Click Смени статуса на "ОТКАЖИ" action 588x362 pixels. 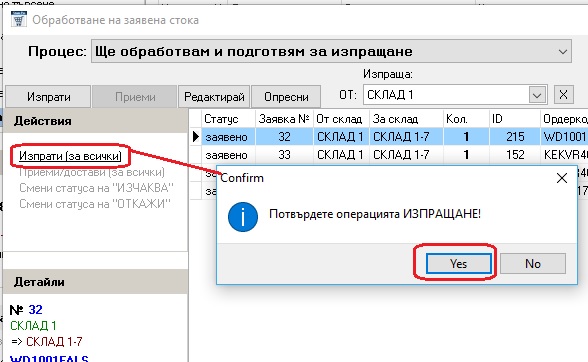coord(95,204)
